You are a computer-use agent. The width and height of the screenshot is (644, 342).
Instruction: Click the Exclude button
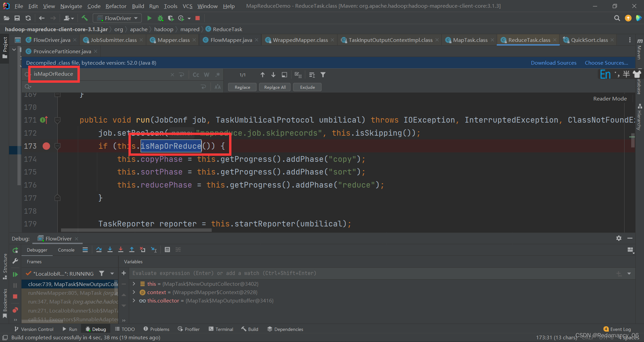click(x=307, y=87)
